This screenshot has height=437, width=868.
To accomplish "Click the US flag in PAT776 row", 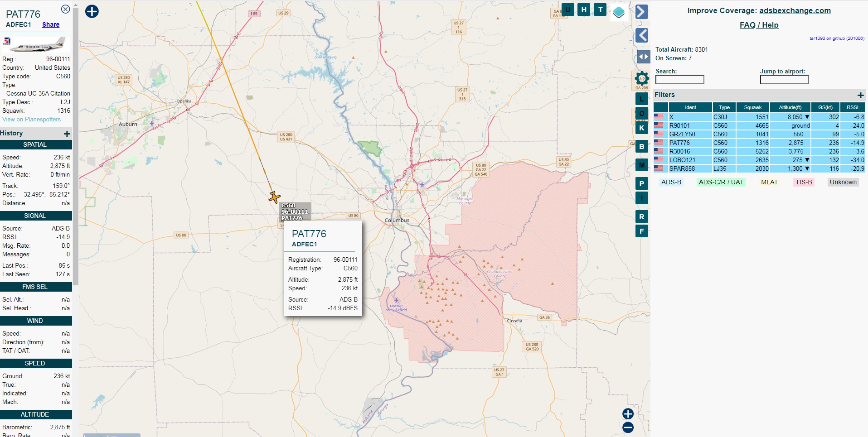I will click(659, 143).
